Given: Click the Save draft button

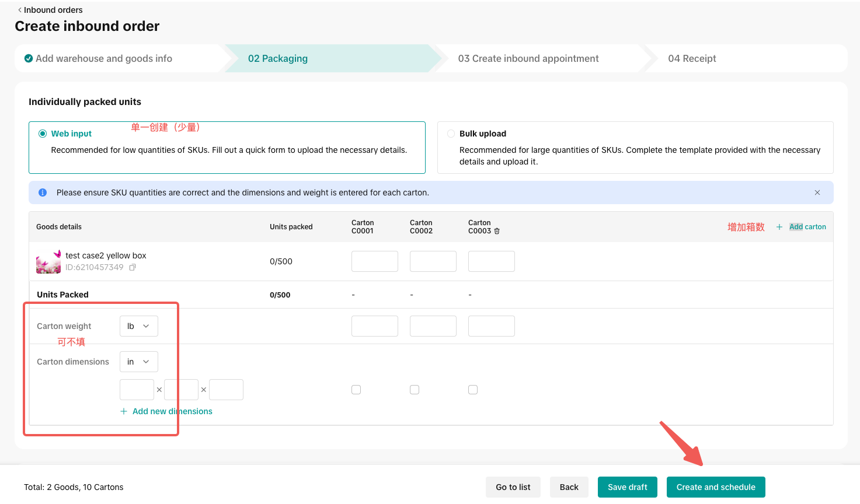Looking at the screenshot, I should click(627, 487).
